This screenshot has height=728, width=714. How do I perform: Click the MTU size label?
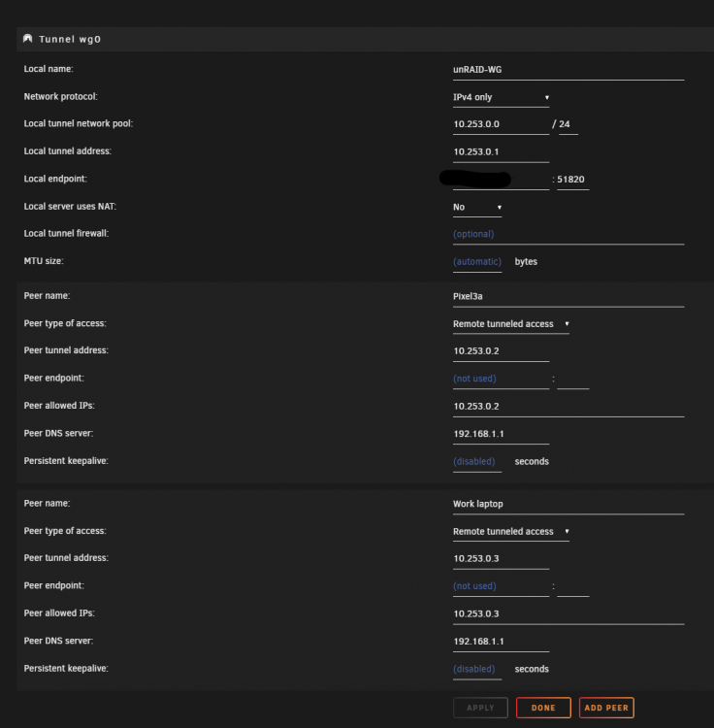coord(44,261)
